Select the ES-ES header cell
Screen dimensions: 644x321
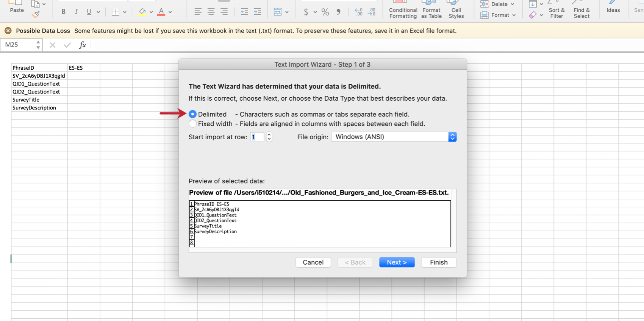pyautogui.click(x=84, y=68)
